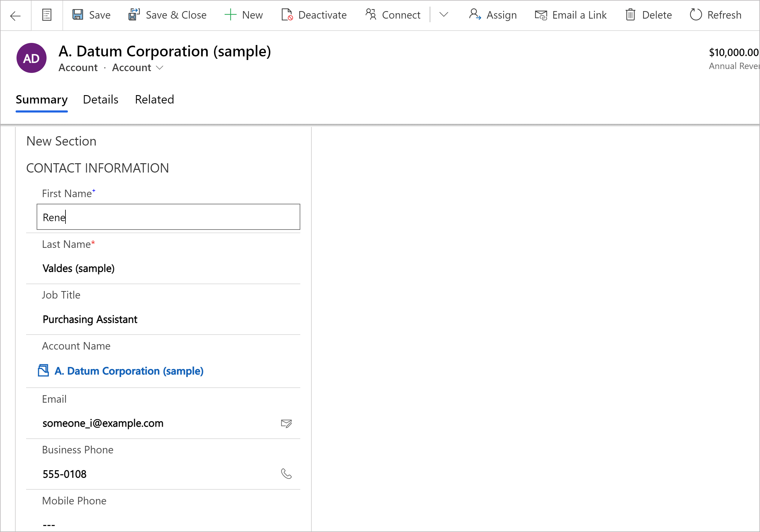This screenshot has width=760, height=532.
Task: Click the Save icon in toolbar
Action: pos(77,15)
